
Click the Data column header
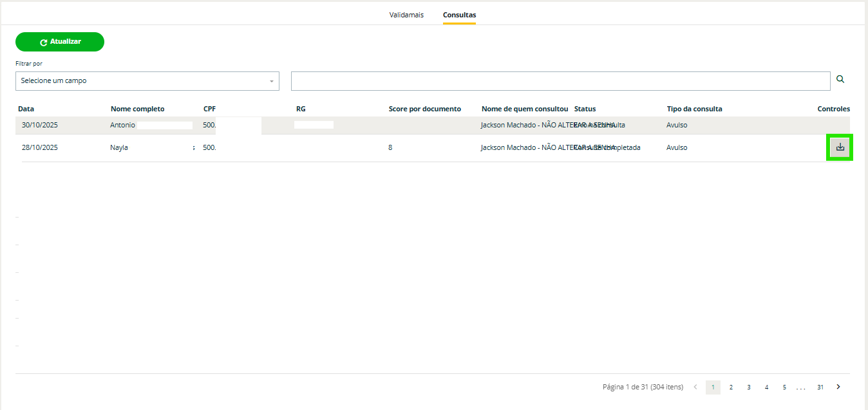(x=26, y=109)
